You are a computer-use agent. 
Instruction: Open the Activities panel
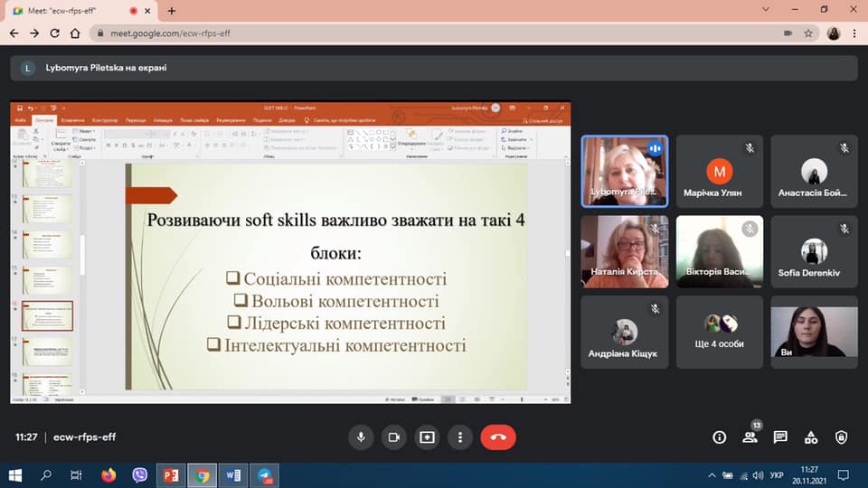[811, 437]
